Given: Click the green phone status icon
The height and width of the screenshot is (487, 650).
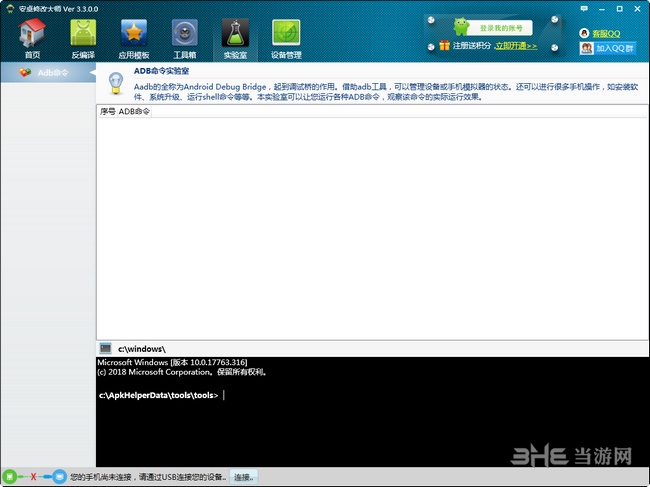Looking at the screenshot, I should (x=9, y=477).
